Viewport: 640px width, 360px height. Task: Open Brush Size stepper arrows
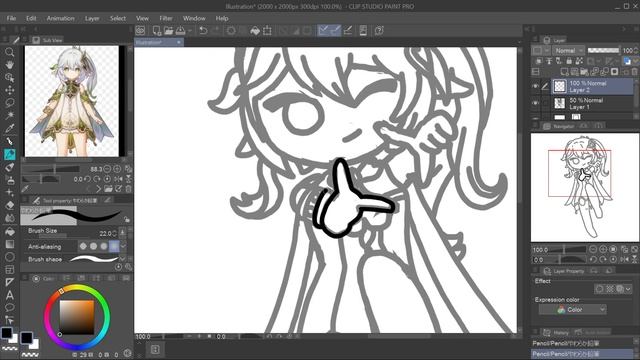point(114,233)
